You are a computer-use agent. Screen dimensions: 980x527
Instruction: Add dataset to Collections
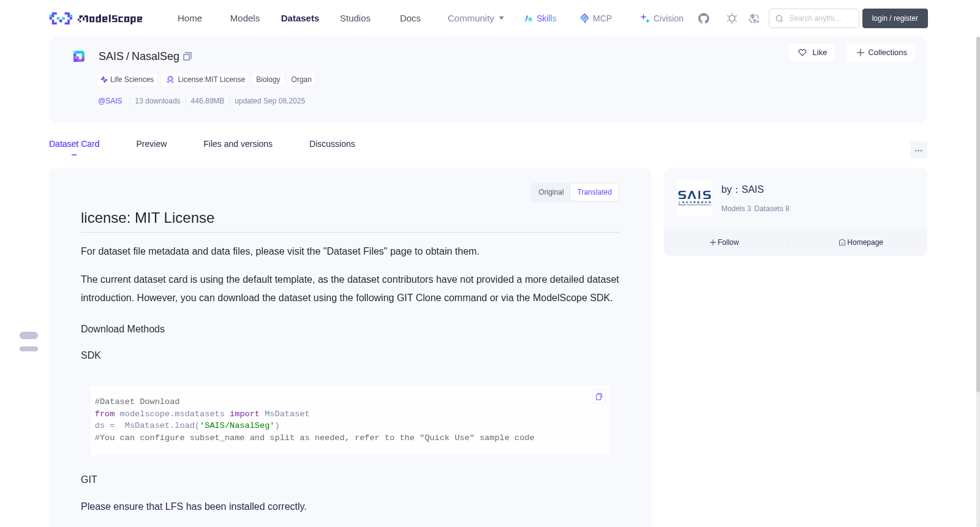[x=881, y=53]
